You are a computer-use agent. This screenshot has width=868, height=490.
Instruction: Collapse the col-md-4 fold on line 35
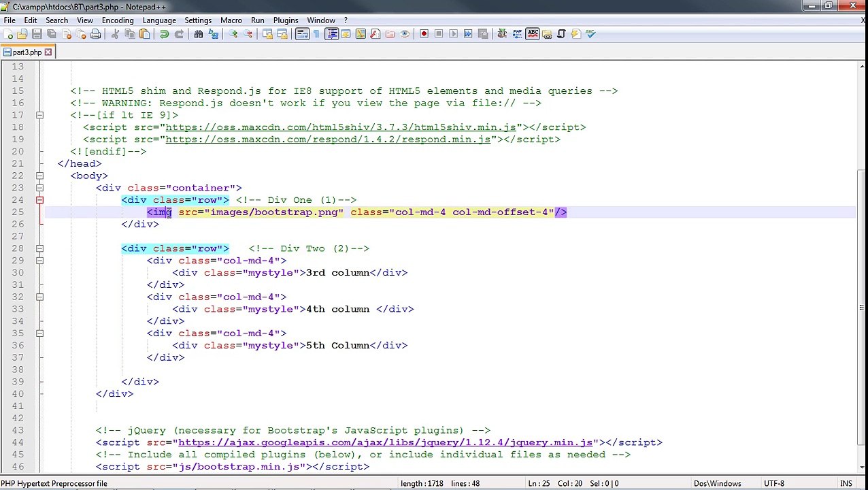39,333
